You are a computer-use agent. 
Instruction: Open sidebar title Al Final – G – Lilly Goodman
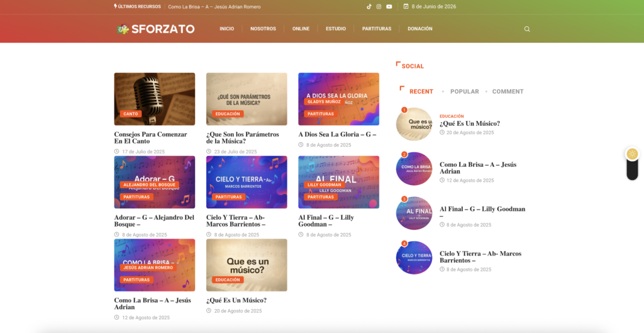(482, 212)
